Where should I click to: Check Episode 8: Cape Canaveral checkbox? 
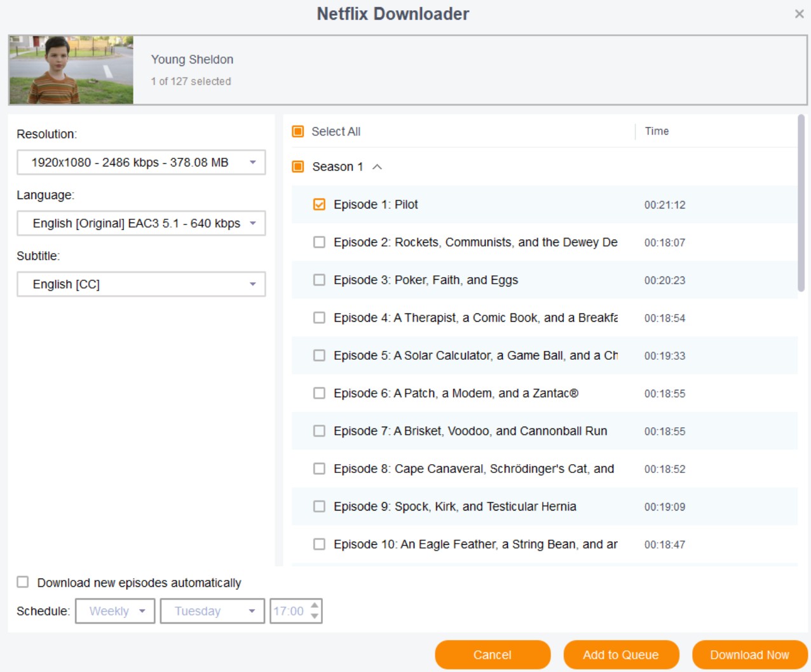319,469
